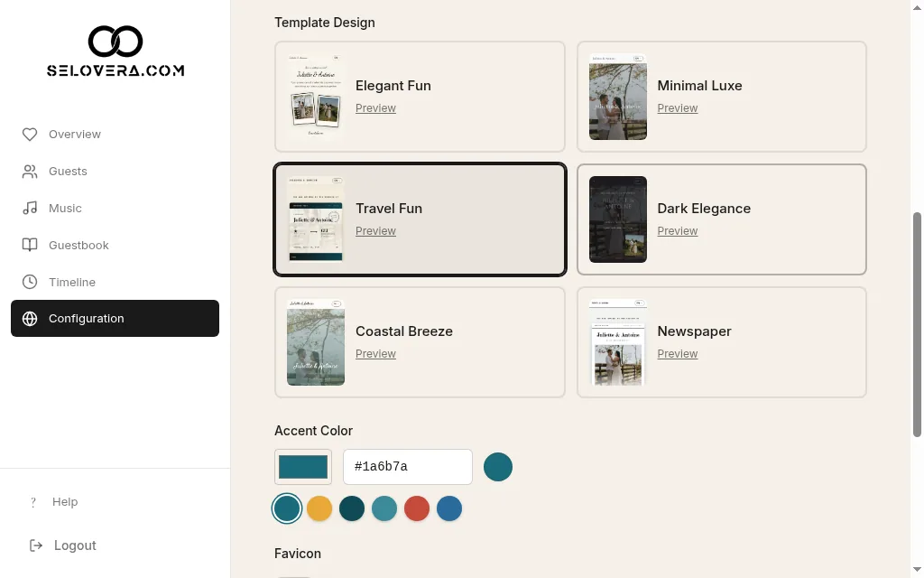Click the round accent color preview circle
The image size is (924, 578).
tap(498, 467)
